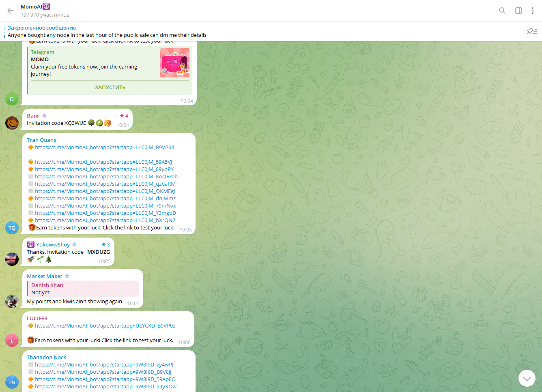
Task: Open link ending LLC0JM_KoQBmb
Action: click(x=106, y=176)
